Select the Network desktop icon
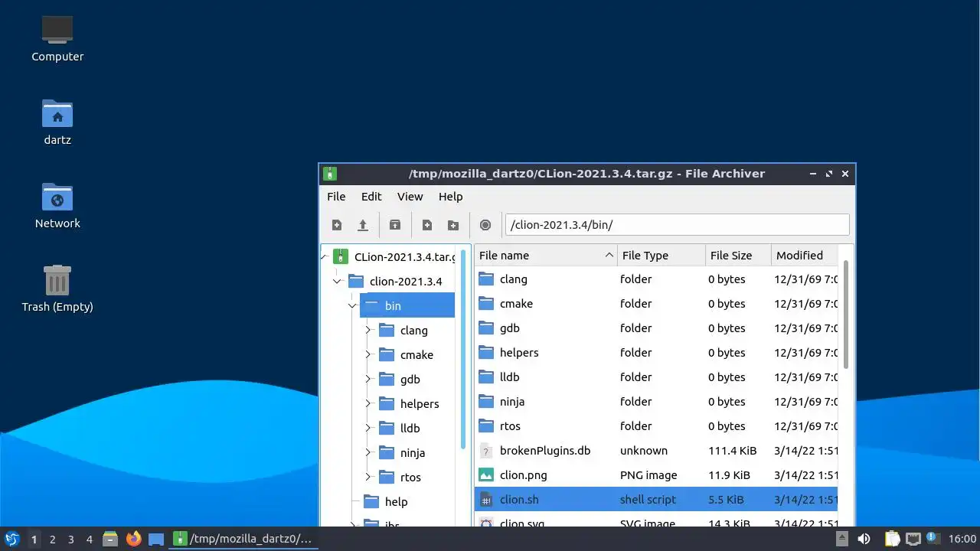980x551 pixels. (57, 205)
